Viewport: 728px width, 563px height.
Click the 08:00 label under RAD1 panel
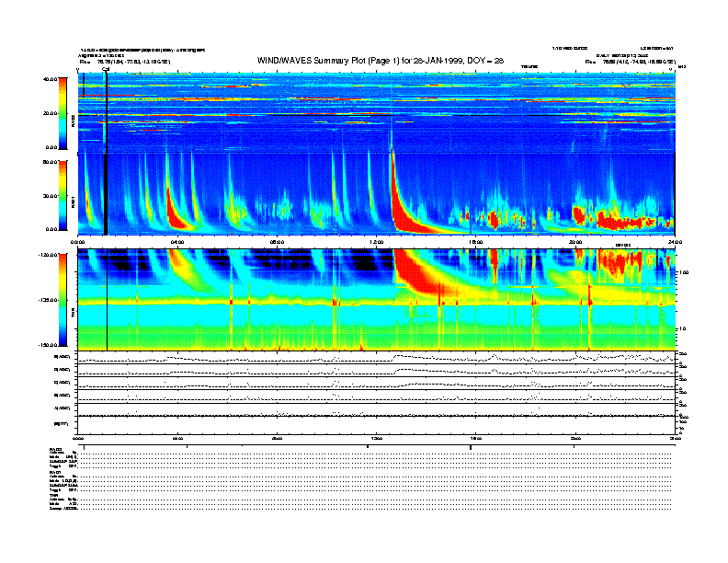point(277,242)
